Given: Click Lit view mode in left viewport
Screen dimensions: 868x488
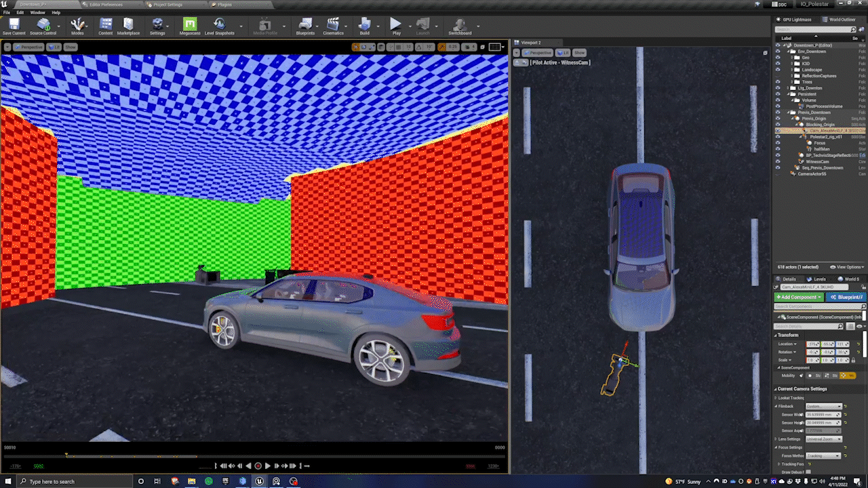Looking at the screenshot, I should [54, 47].
